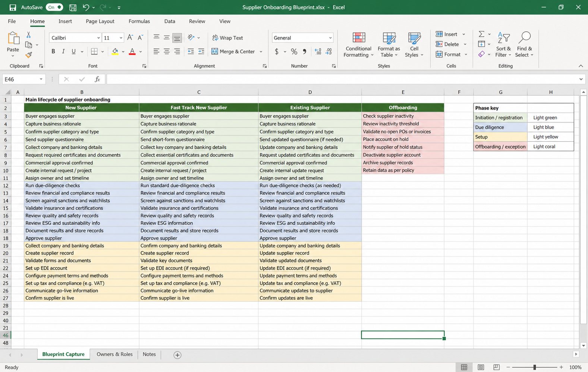Select the 'Phase key' cell

click(x=500, y=108)
